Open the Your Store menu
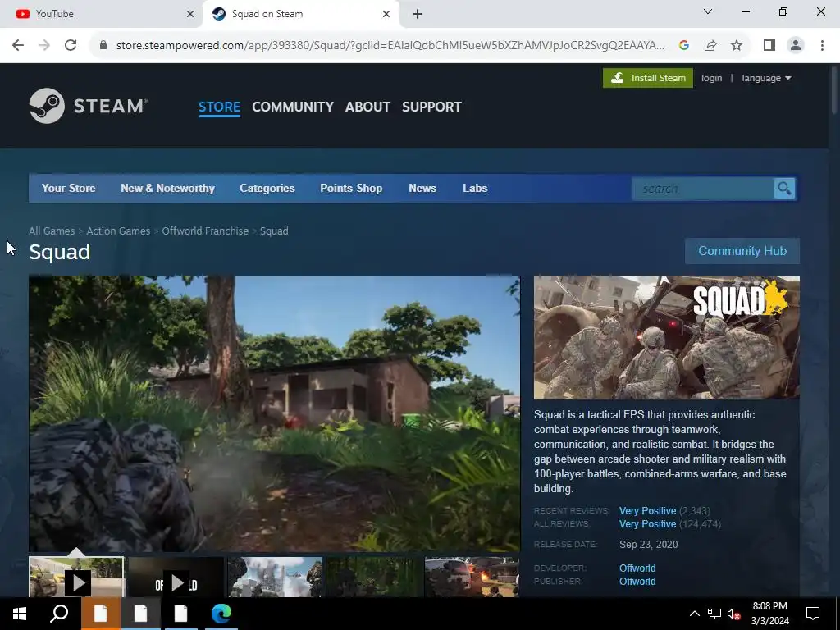The image size is (840, 630). tap(69, 188)
